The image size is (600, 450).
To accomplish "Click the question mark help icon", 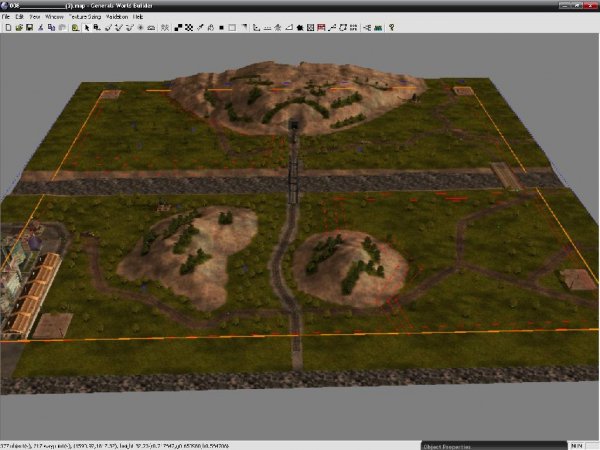I will [x=391, y=27].
